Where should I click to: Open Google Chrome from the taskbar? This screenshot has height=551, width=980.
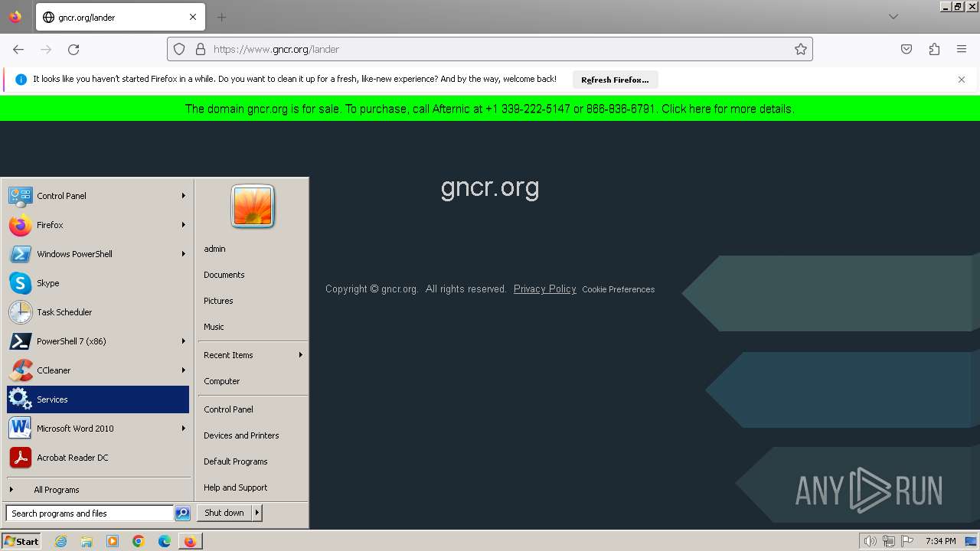(x=139, y=541)
